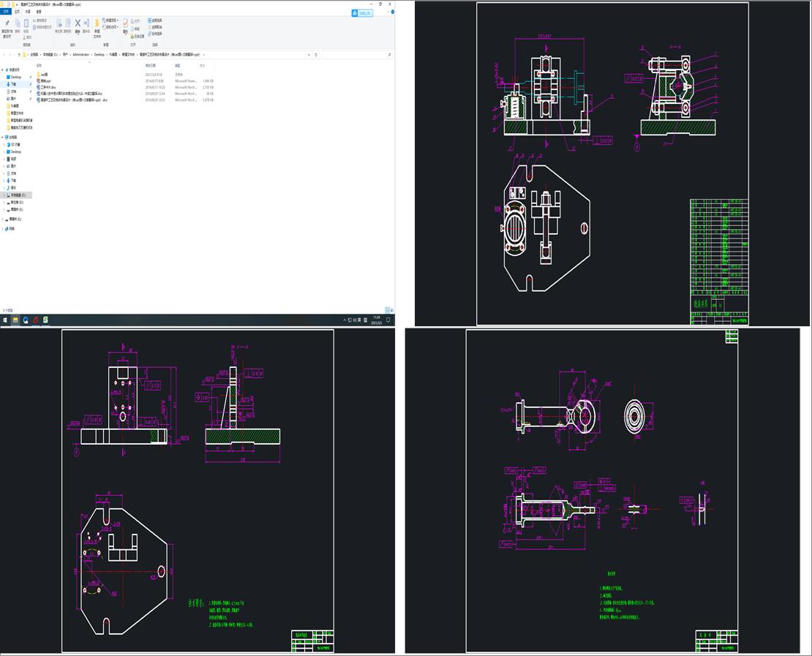
Task: Click Select All in the ribbon
Action: [154, 20]
